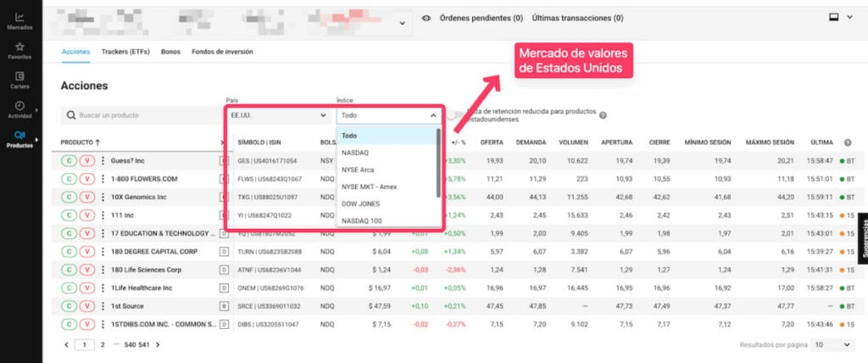
Task: Sort by VOLUMEN column header
Action: pos(574,142)
